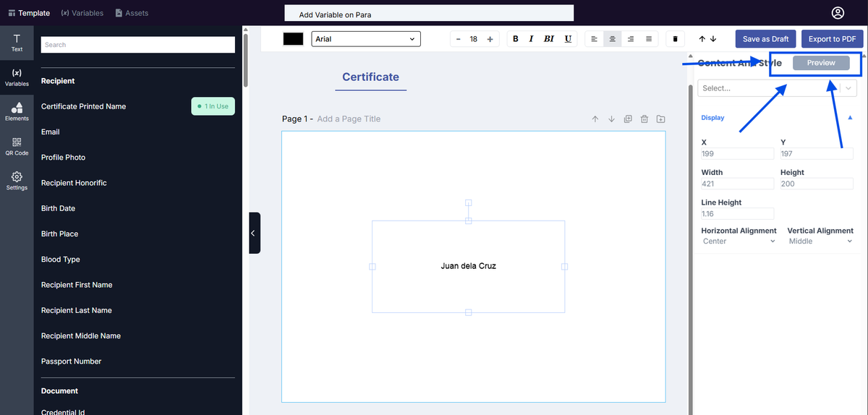
Task: Click the font size value 18
Action: click(x=474, y=39)
